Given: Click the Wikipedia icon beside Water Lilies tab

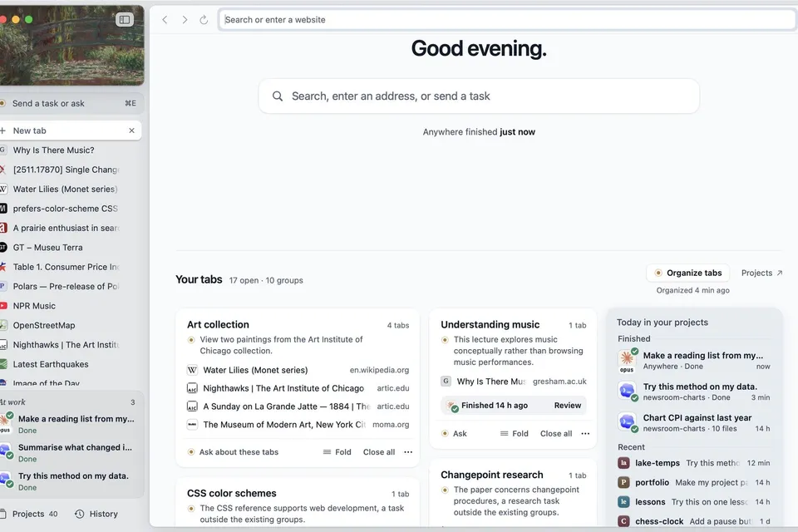Looking at the screenshot, I should 3,189.
